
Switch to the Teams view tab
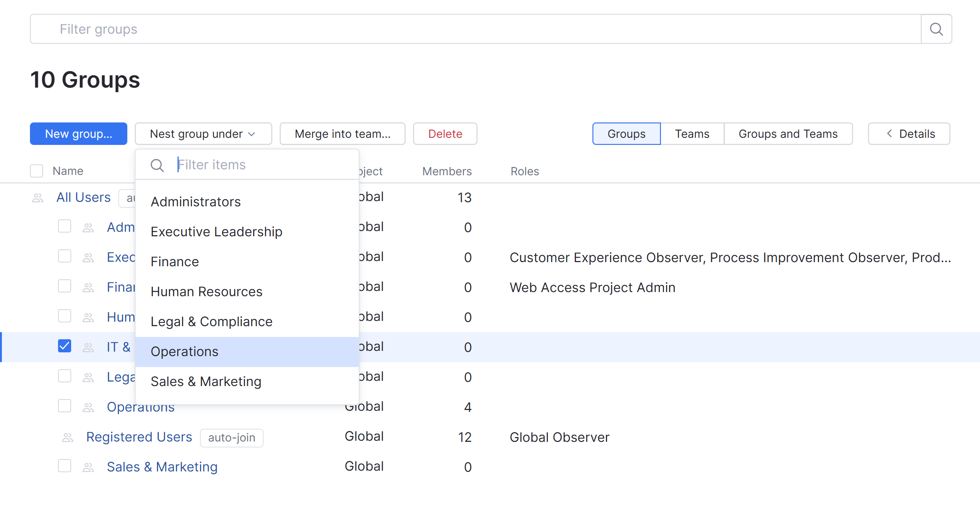692,134
